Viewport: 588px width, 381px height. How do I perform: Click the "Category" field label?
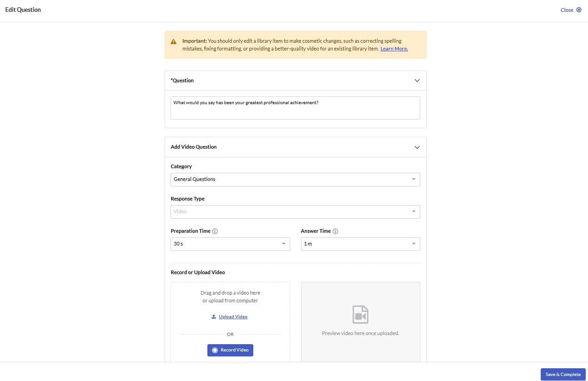tap(181, 167)
